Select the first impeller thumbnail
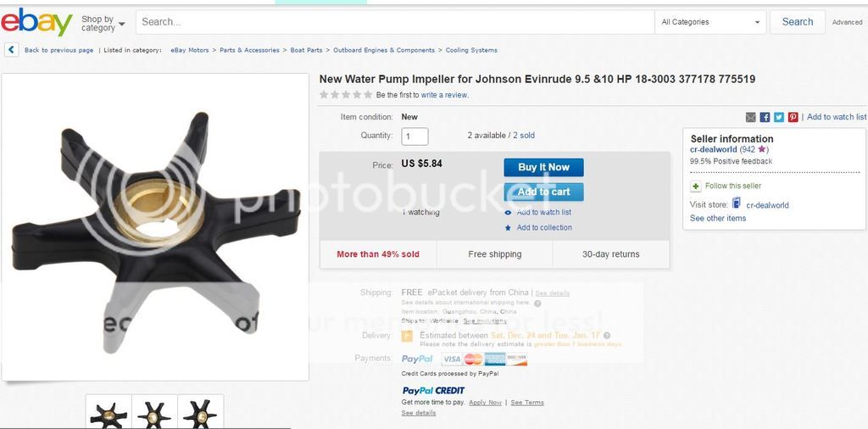This screenshot has width=868, height=429. click(x=108, y=414)
